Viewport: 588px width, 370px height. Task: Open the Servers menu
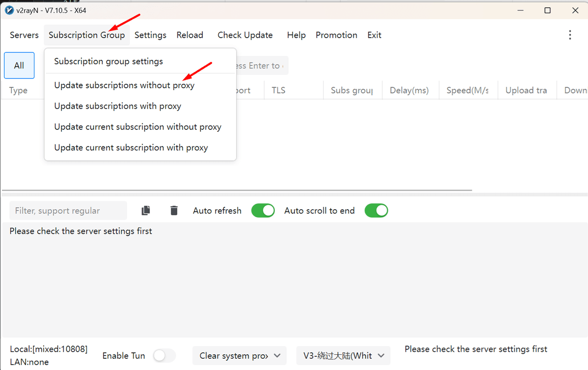tap(24, 35)
